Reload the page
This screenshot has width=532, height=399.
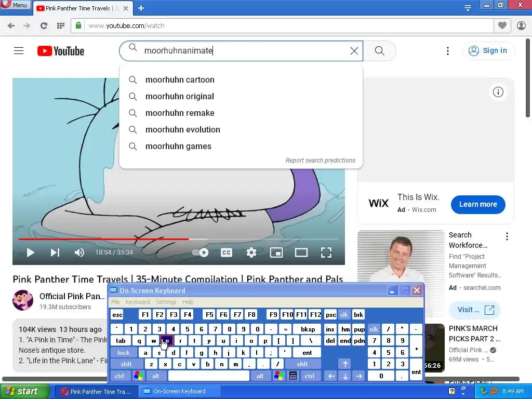(44, 26)
